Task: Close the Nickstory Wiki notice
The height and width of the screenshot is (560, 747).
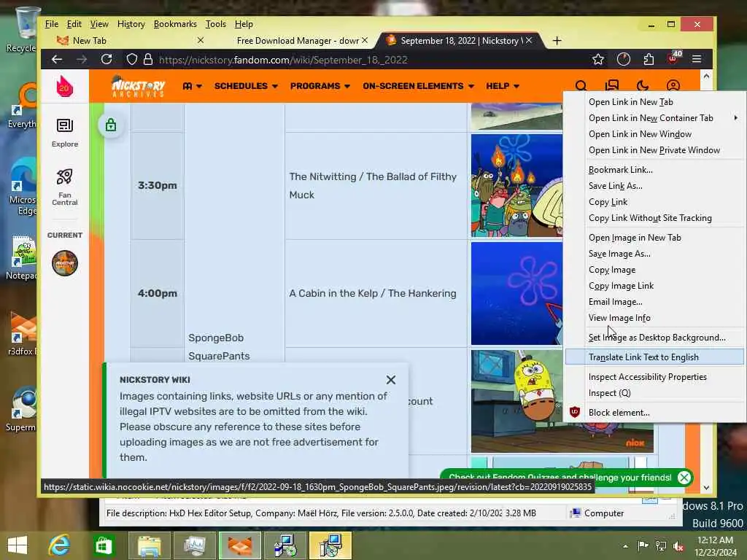Action: point(391,379)
